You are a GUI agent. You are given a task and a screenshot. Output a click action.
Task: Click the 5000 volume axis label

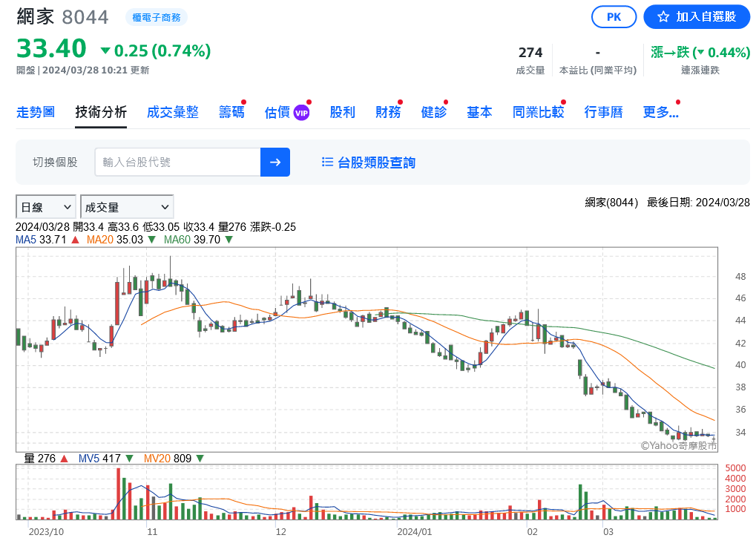pos(736,468)
